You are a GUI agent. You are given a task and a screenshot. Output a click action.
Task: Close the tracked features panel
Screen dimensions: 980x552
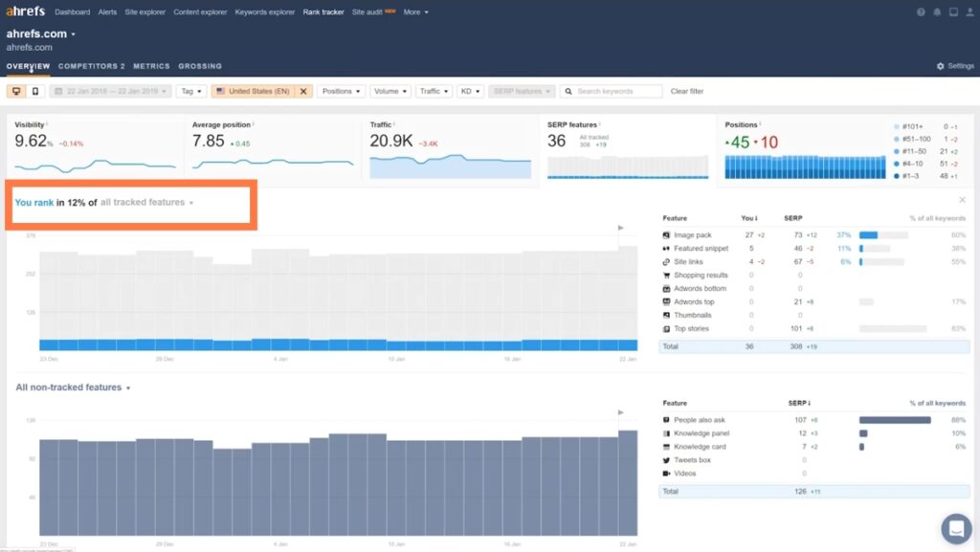[x=963, y=200]
